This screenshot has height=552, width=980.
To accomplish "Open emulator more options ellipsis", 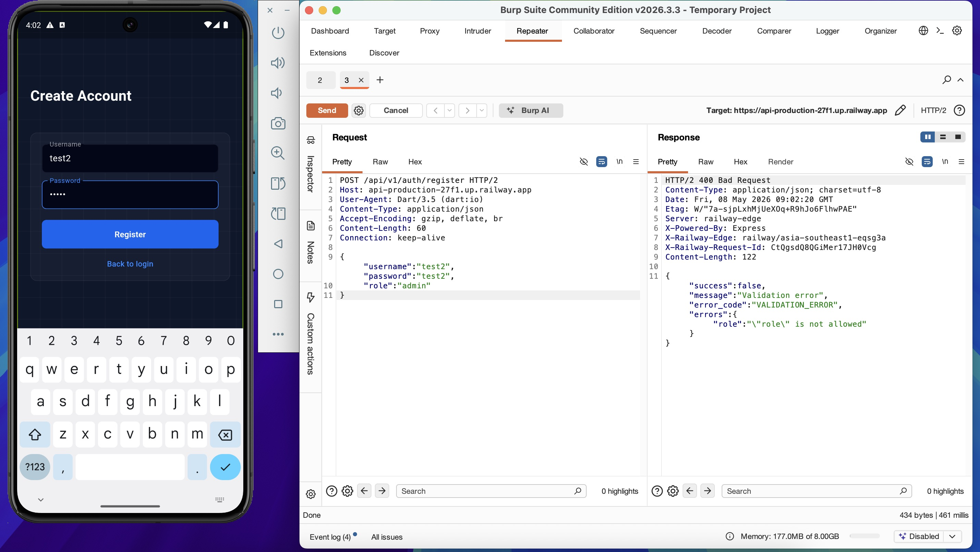I will (x=278, y=334).
